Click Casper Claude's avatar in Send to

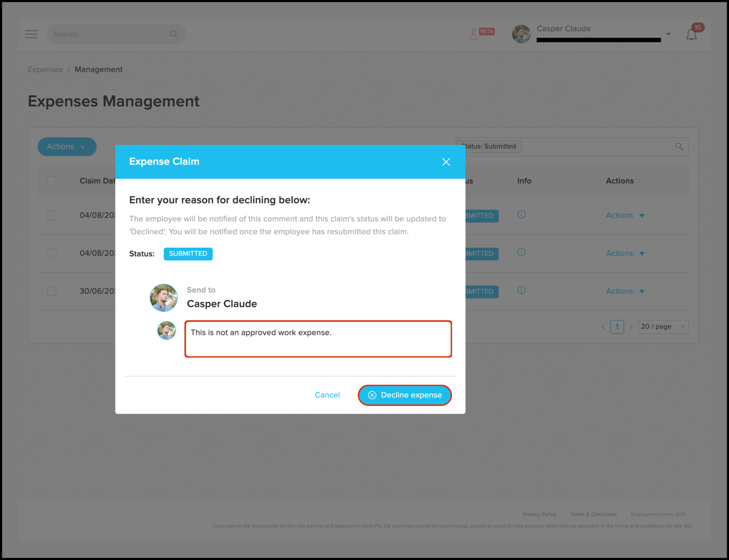click(164, 298)
